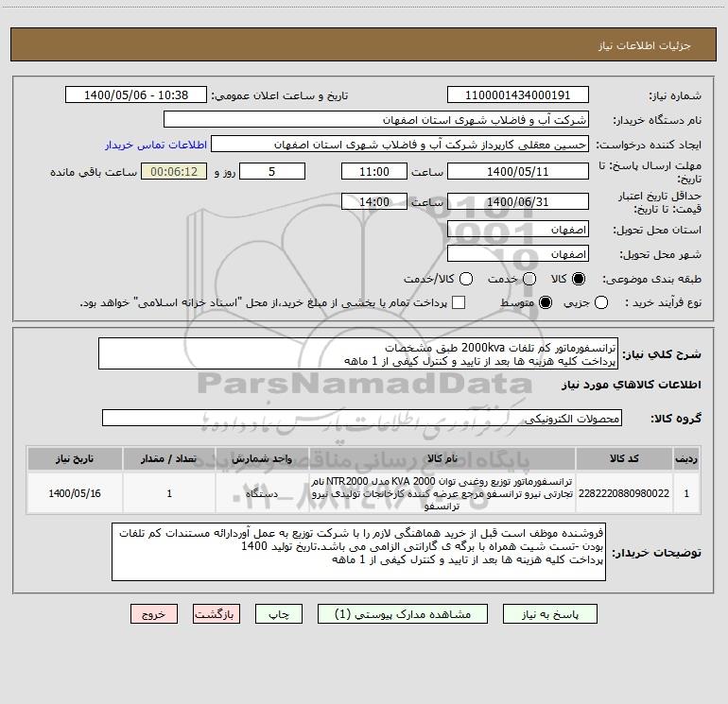The width and height of the screenshot is (728, 704).
Task: Select the کالا/خدمت radio button
Action: [466, 279]
